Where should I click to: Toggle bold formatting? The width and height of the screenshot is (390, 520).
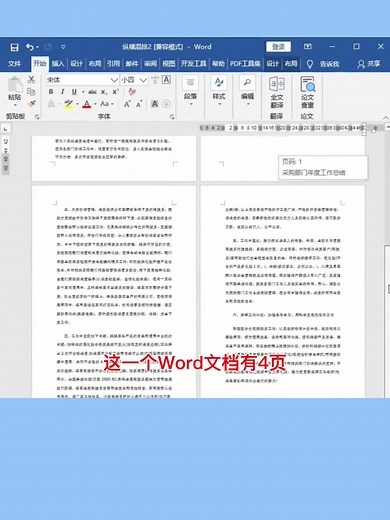point(51,92)
